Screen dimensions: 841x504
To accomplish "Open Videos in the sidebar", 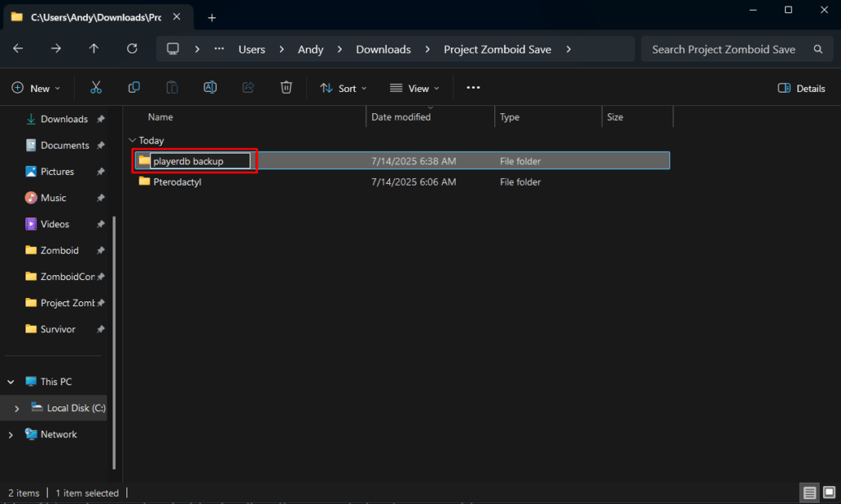I will (x=55, y=224).
